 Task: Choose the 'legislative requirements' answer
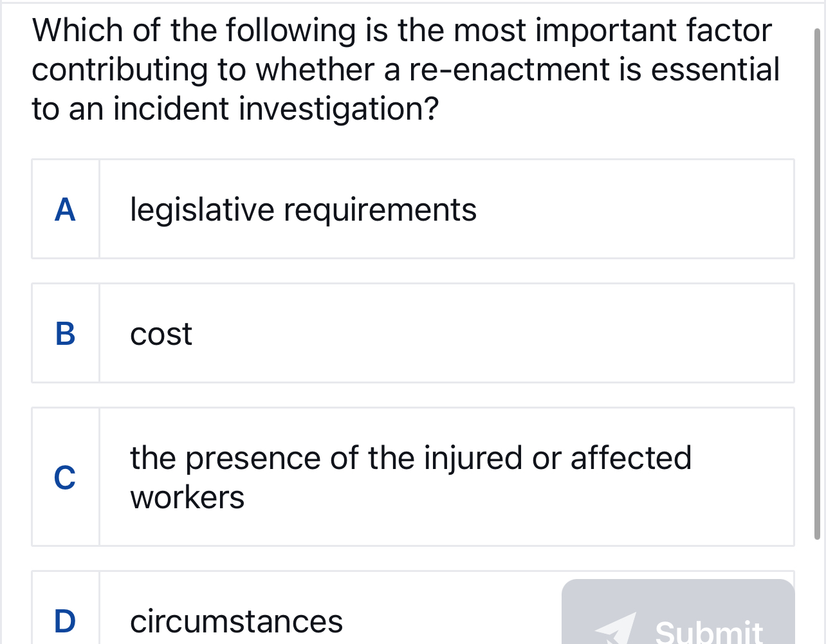click(303, 209)
